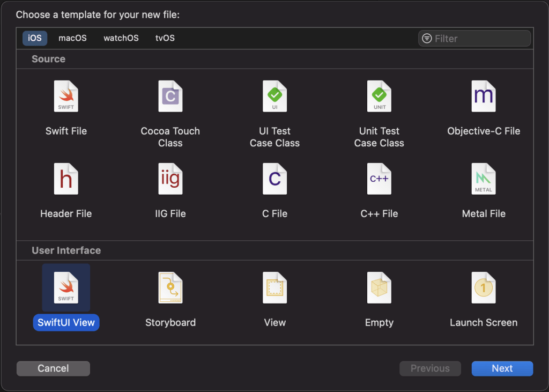Screen dimensions: 549x392
Task: Click the Cancel button
Action: [53, 368]
